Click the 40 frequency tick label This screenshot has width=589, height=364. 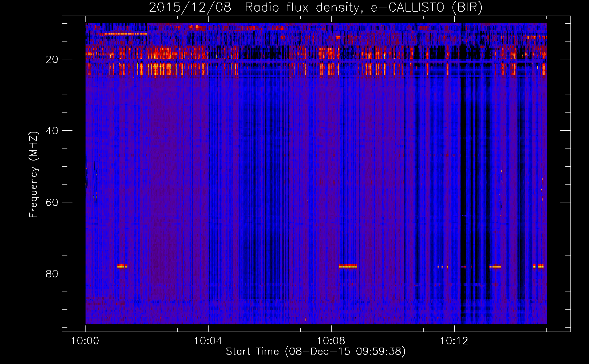(x=52, y=131)
